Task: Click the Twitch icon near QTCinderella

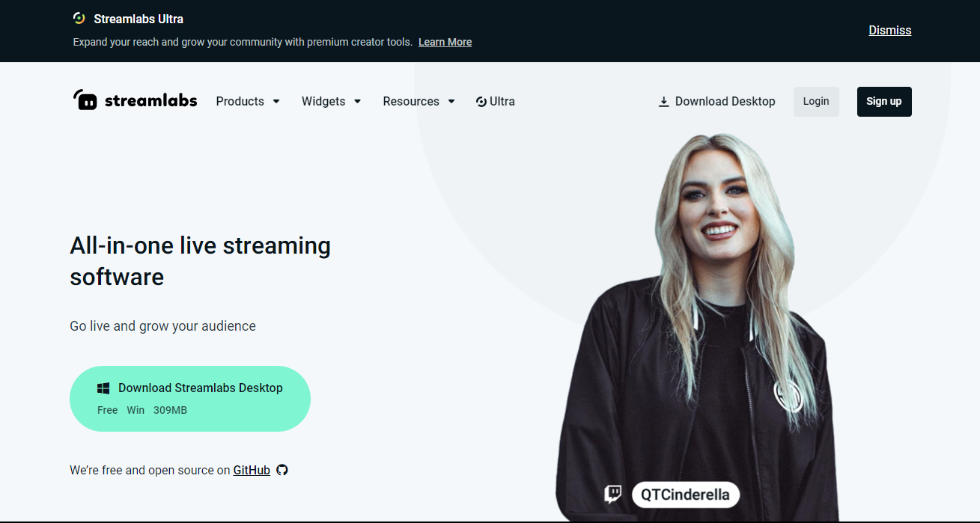Action: pos(613,494)
